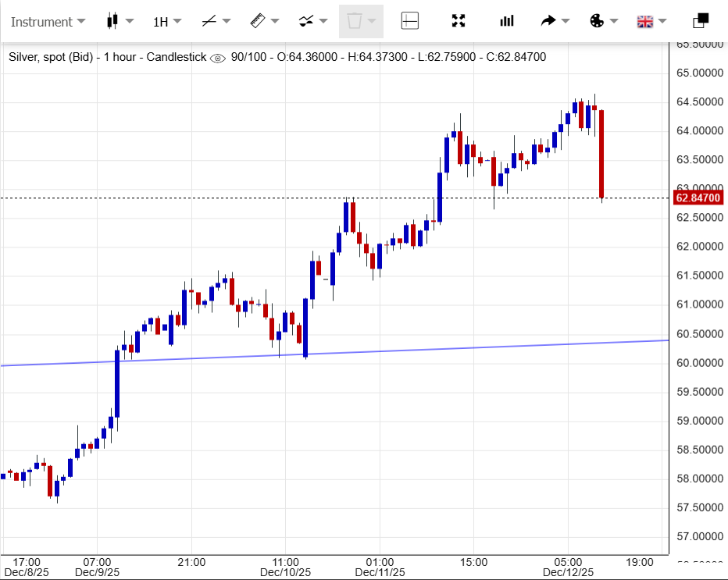Click the indicators icon in toolbar
The width and height of the screenshot is (728, 580).
click(306, 21)
